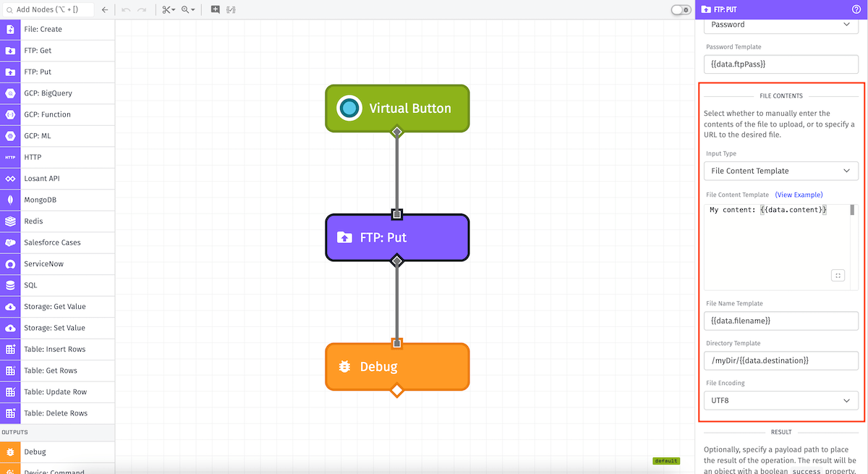Click the ServiceNow node icon
The width and height of the screenshot is (868, 474).
[x=10, y=264]
